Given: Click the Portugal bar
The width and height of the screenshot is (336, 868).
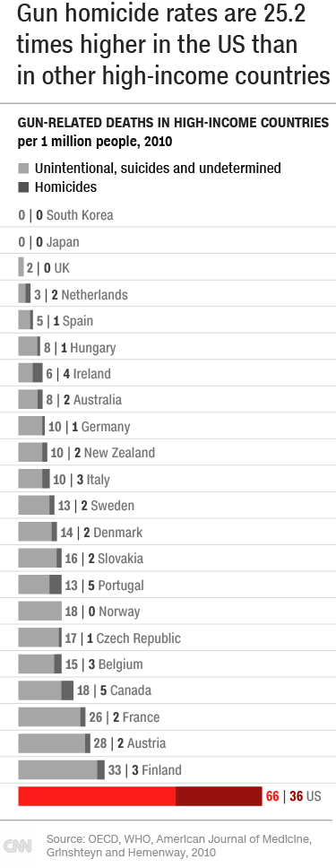Looking at the screenshot, I should 39,586.
